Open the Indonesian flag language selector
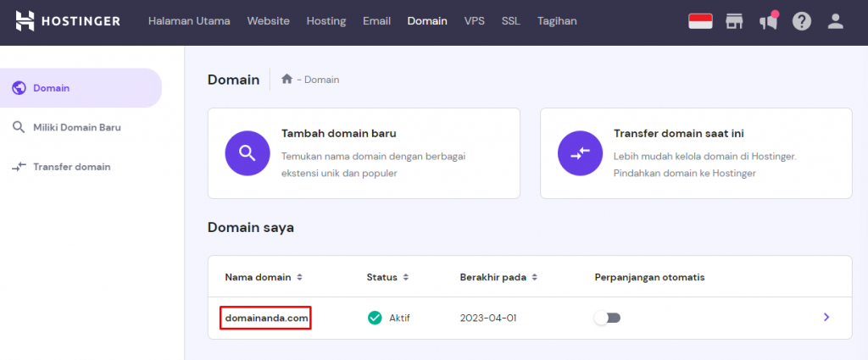The image size is (868, 360). [700, 21]
